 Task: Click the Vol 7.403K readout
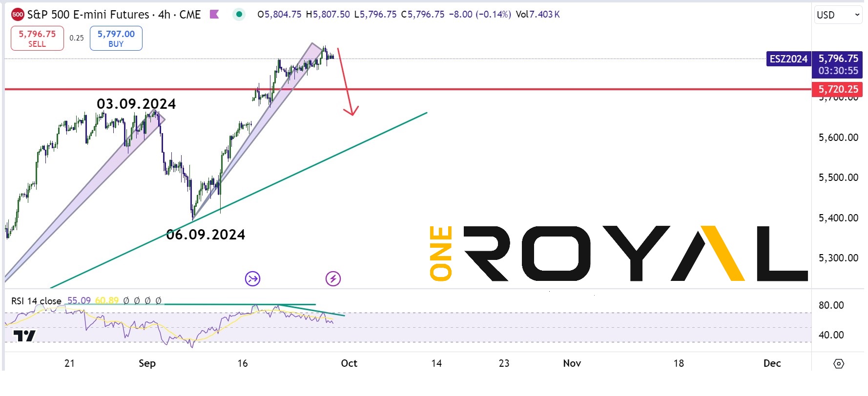pyautogui.click(x=537, y=15)
